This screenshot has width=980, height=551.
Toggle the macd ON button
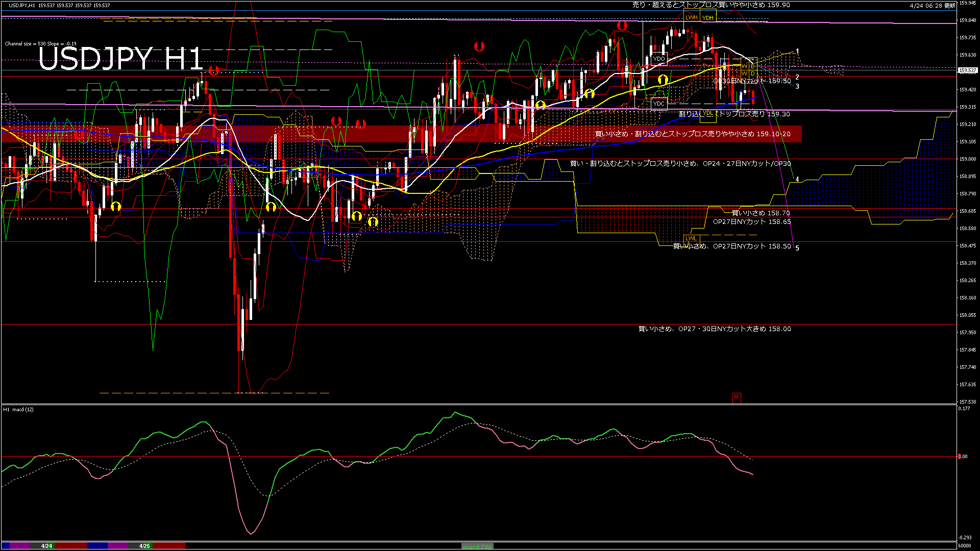pyautogui.click(x=477, y=546)
